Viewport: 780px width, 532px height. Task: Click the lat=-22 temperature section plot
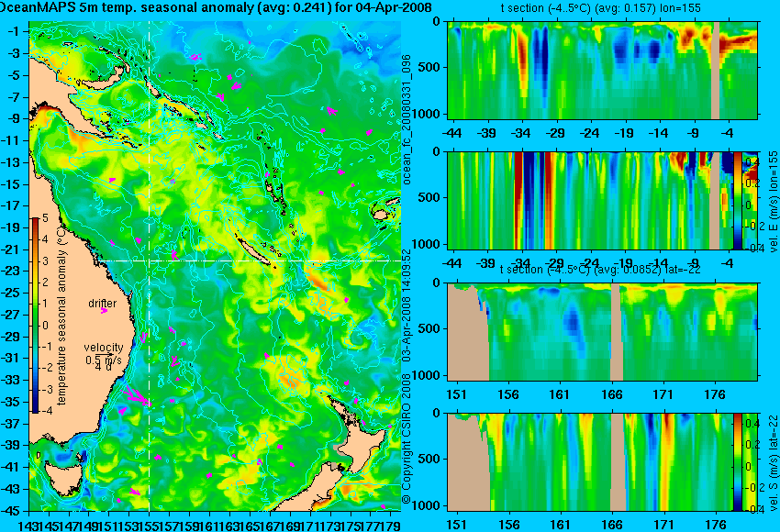click(x=602, y=332)
